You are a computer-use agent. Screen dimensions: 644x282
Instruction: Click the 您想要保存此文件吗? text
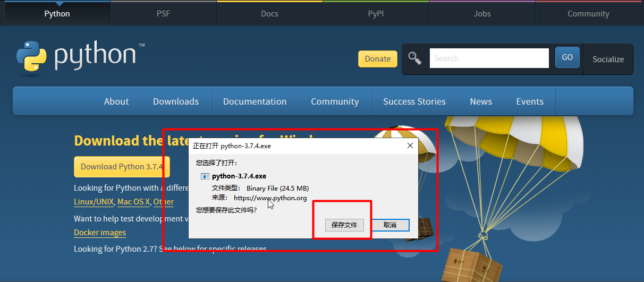(x=226, y=210)
